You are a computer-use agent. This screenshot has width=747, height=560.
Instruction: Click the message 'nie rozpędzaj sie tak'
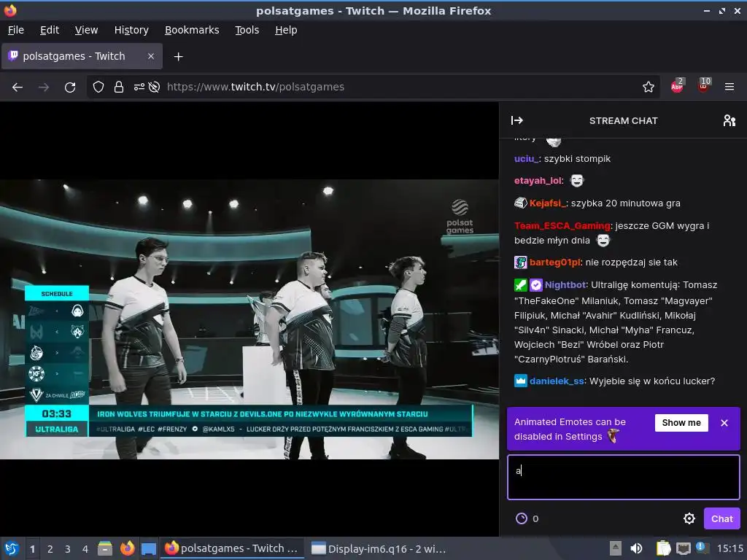coord(631,262)
